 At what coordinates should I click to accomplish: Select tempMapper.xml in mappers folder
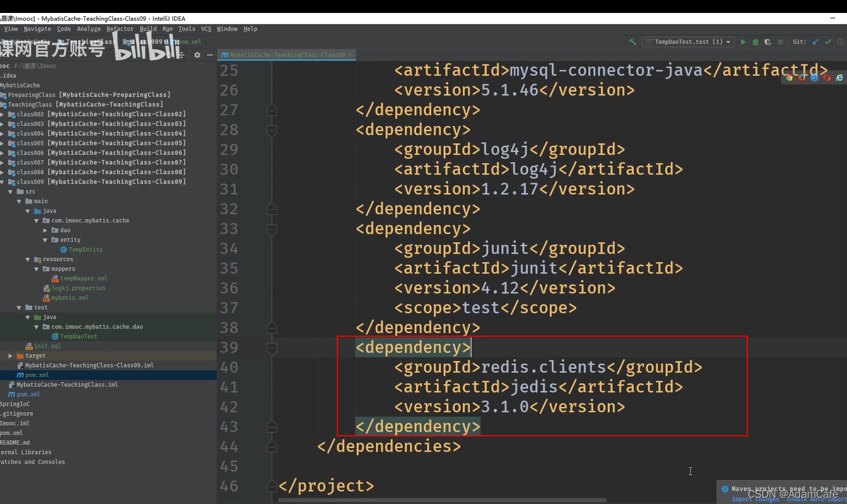coord(83,279)
